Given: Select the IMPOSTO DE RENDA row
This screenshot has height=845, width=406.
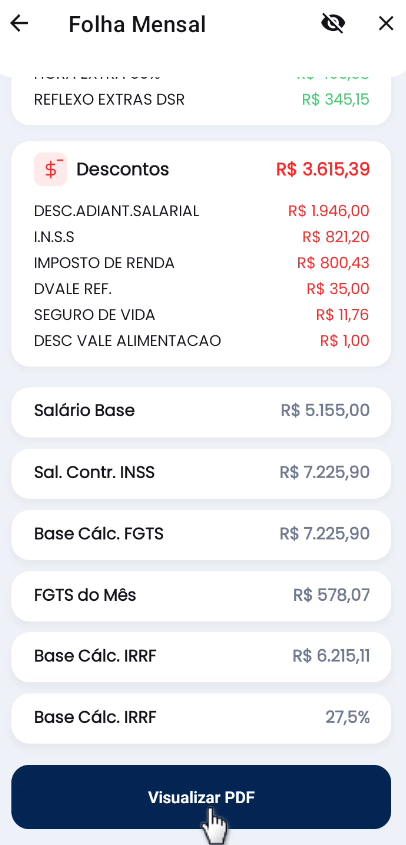Looking at the screenshot, I should coord(202,263).
